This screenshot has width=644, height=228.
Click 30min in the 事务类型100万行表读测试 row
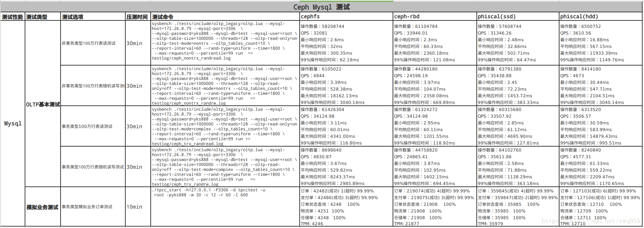click(138, 126)
